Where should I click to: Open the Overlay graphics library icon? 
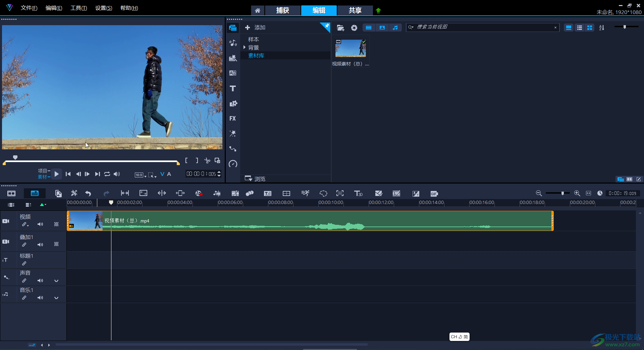(x=233, y=103)
